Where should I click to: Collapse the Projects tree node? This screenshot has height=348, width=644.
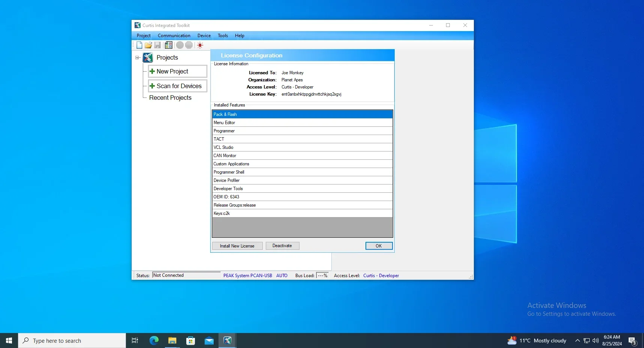click(137, 58)
